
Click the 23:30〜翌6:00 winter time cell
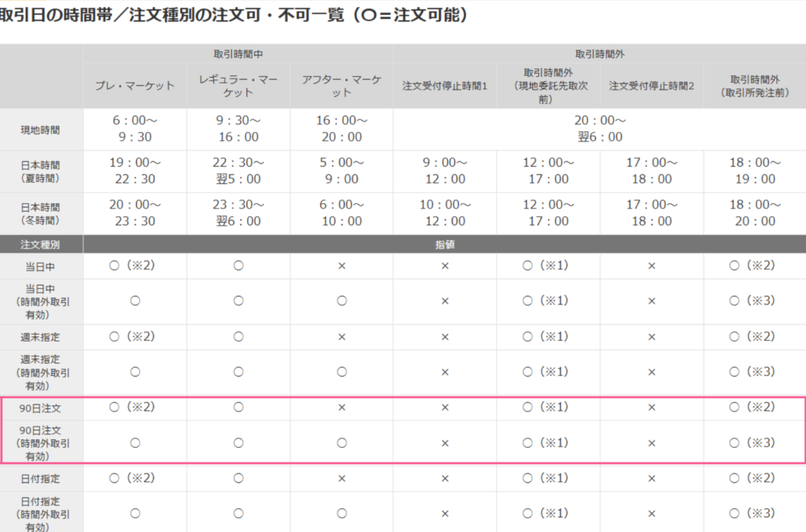(238, 213)
